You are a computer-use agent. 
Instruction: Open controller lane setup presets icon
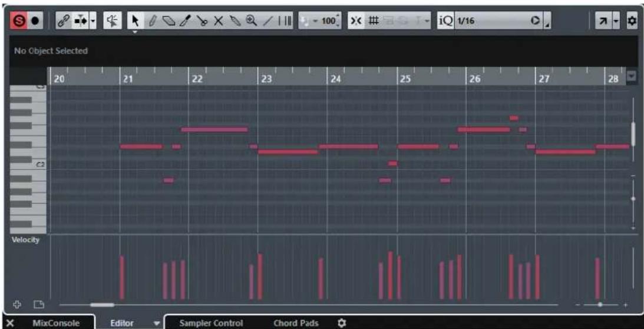tap(39, 304)
